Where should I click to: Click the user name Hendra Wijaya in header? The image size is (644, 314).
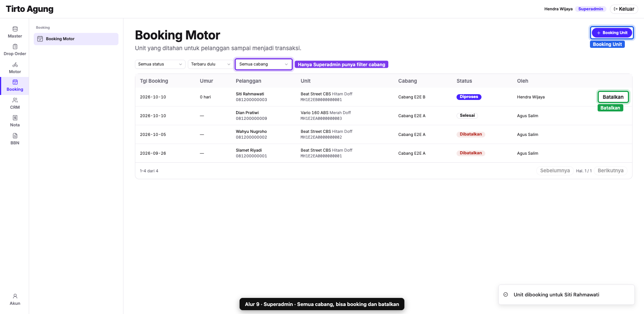point(559,9)
